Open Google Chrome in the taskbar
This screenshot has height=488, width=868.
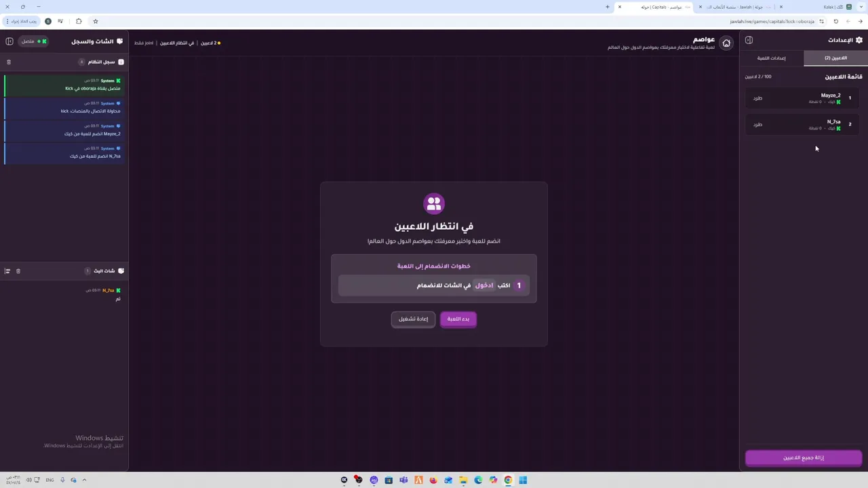(x=508, y=480)
